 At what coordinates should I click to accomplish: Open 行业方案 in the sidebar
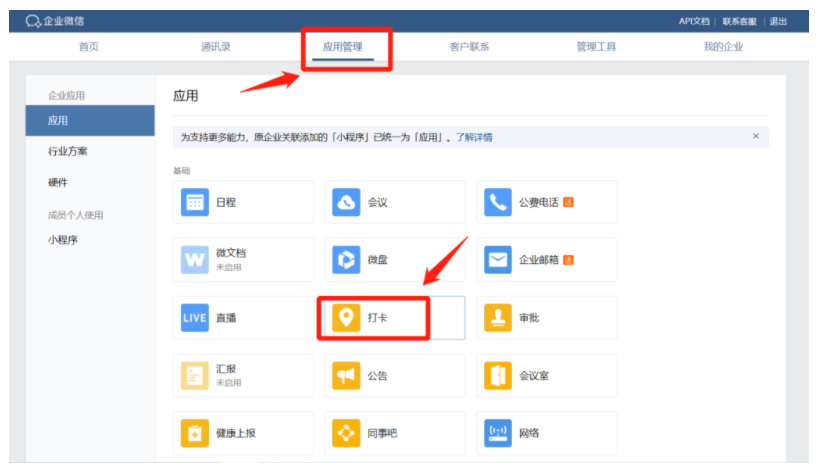tap(68, 152)
